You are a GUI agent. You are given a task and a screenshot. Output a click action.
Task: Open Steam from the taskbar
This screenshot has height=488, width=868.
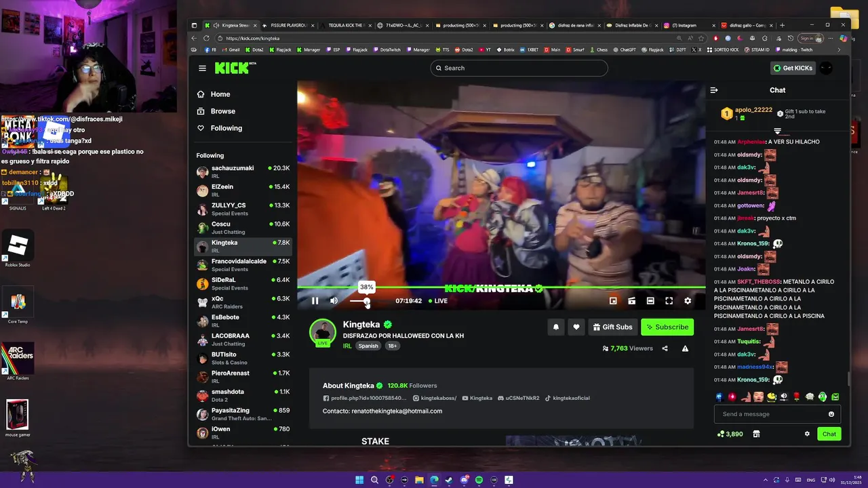point(449,480)
